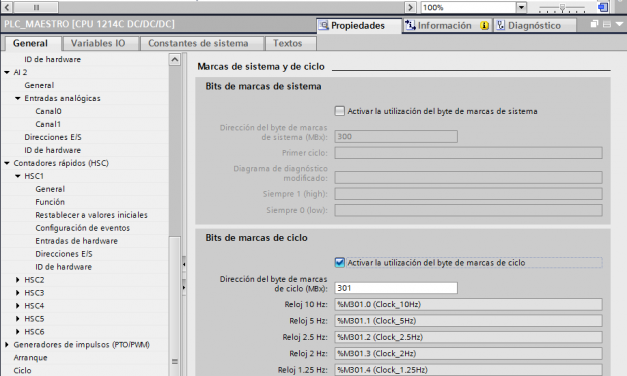This screenshot has height=376, width=627.
Task: Expand the HSC2 tree node
Action: point(18,280)
